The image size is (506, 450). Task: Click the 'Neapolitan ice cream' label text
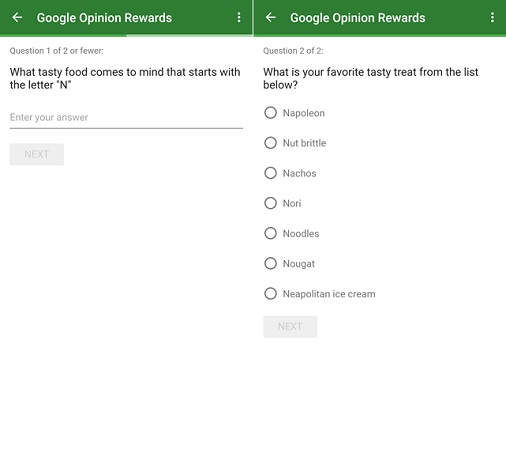tap(329, 294)
